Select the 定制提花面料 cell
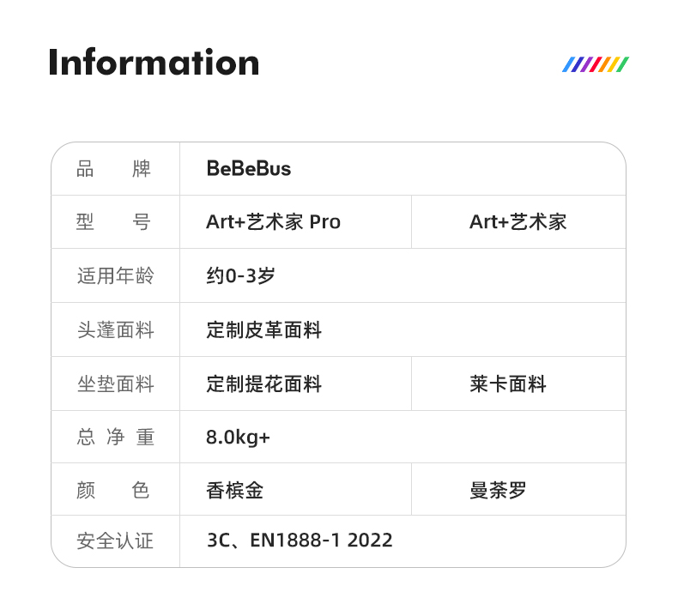This screenshot has height=616, width=678. tap(264, 384)
